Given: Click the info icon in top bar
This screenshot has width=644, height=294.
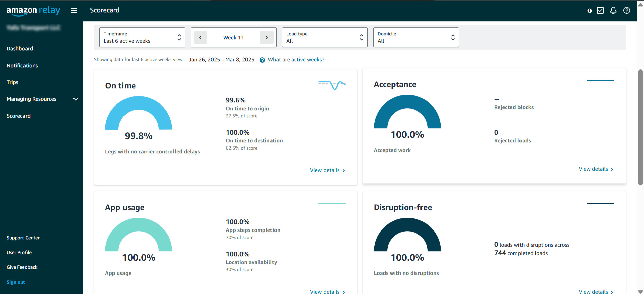Looking at the screenshot, I should 589,11.
